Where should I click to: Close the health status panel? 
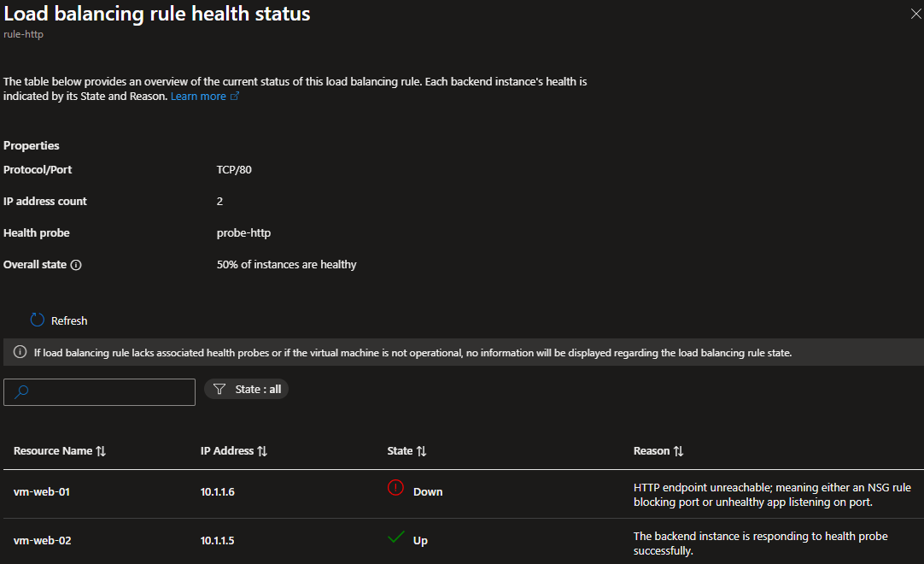click(915, 14)
